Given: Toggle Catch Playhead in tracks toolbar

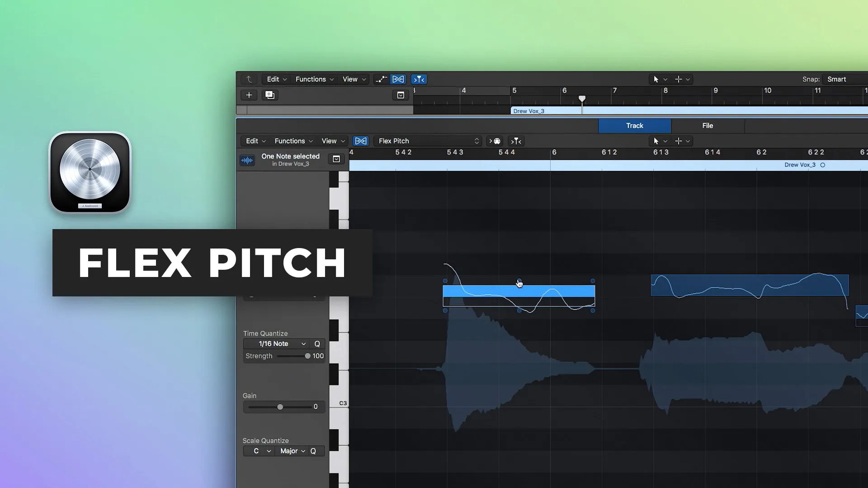Looking at the screenshot, I should (419, 79).
